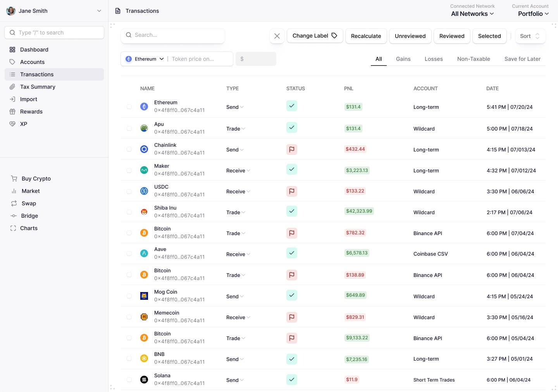Image resolution: width=558 pixels, height=392 pixels.
Task: Click the X clear selection button
Action: click(277, 36)
